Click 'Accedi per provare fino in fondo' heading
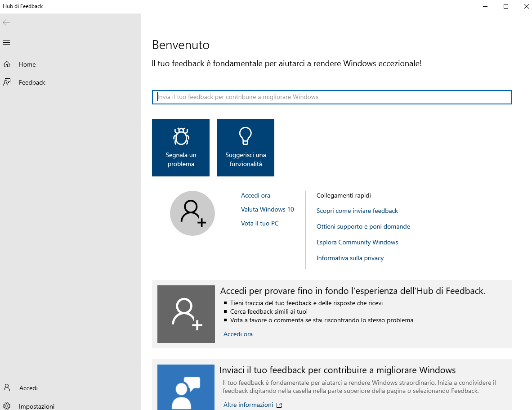 [353, 291]
